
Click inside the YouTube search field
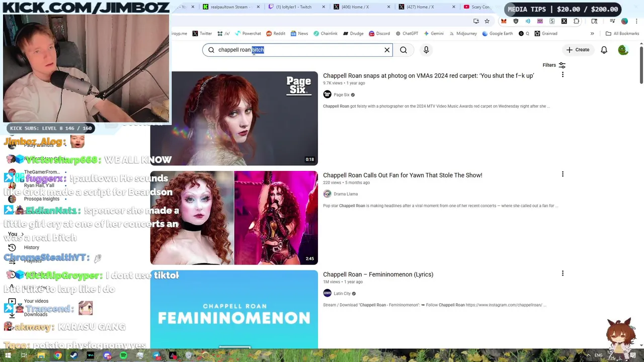pos(297,50)
